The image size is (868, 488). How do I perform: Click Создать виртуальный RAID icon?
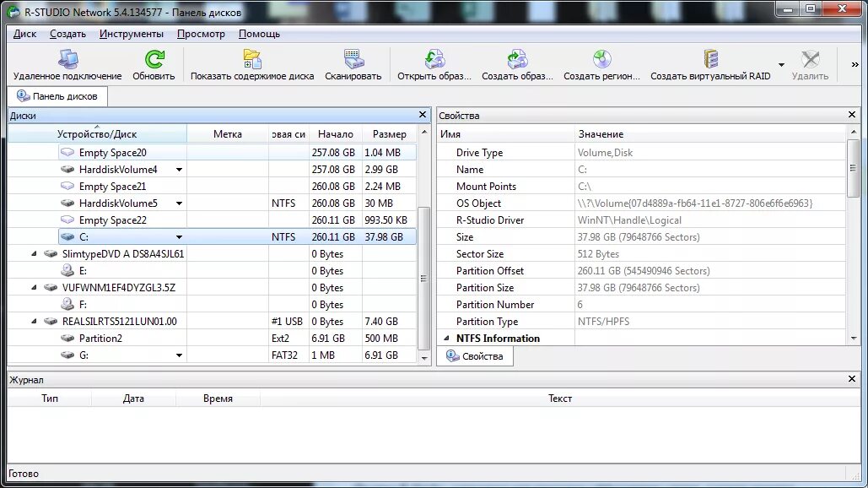coord(711,59)
